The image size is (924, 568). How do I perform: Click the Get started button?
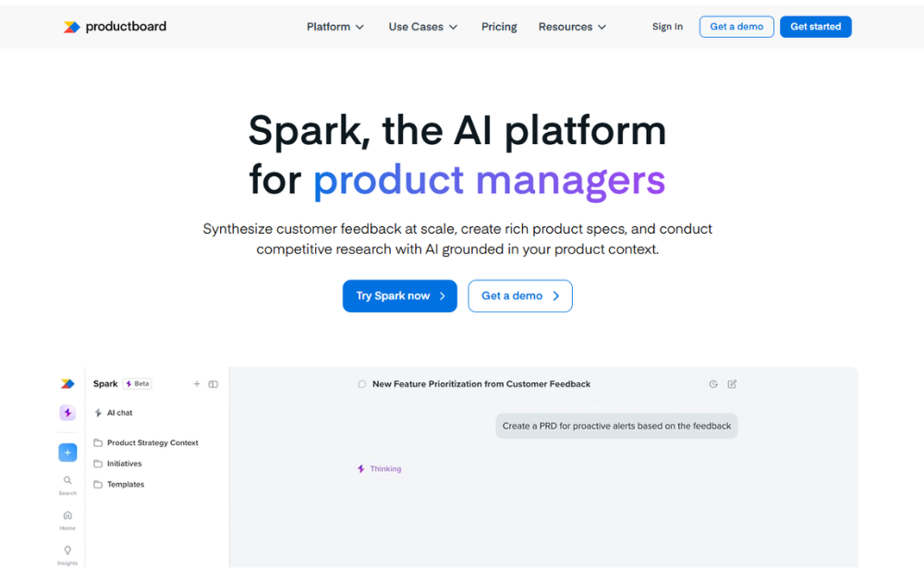tap(815, 27)
